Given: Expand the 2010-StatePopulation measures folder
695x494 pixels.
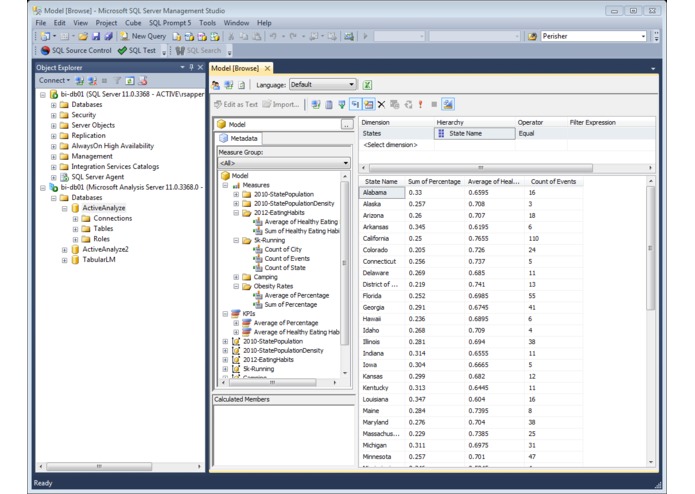Looking at the screenshot, I should pos(236,194).
